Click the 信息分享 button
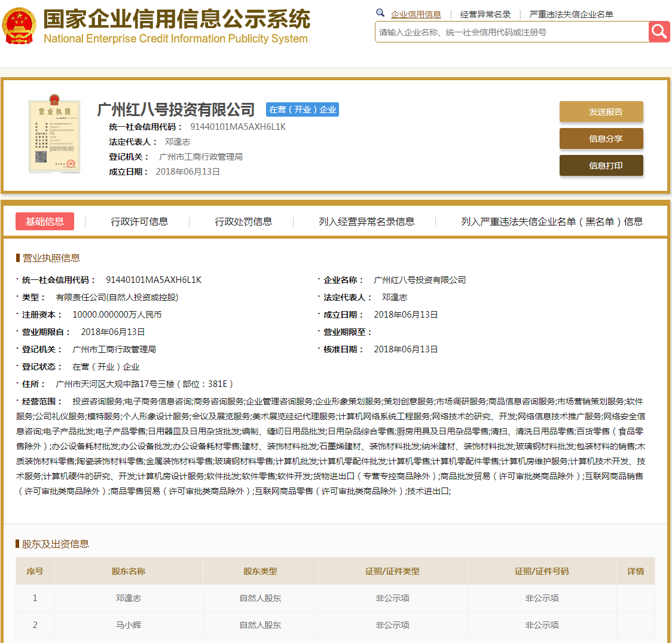Image resolution: width=672 pixels, height=643 pixels. (601, 138)
